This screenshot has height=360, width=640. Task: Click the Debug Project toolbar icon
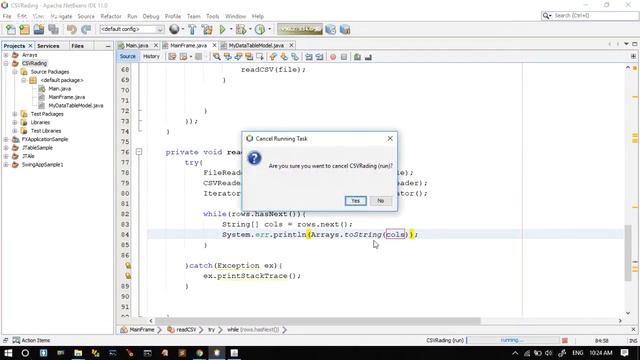pos(241,29)
